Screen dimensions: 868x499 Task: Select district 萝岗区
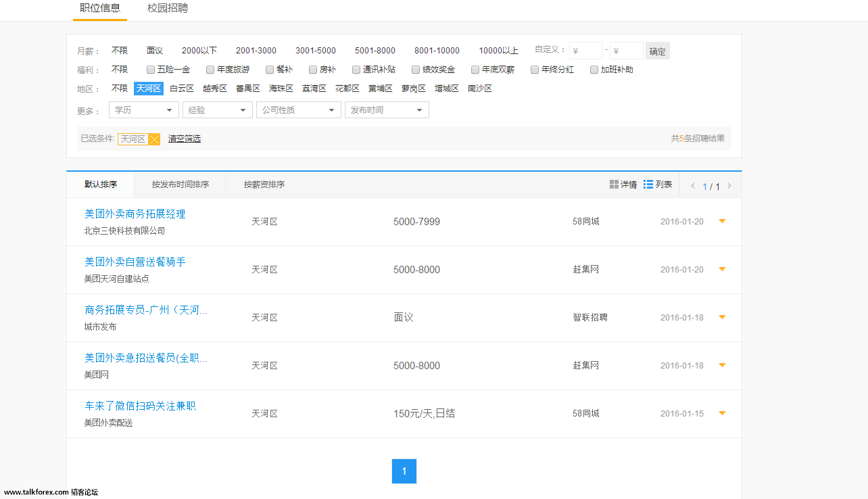[x=414, y=89]
